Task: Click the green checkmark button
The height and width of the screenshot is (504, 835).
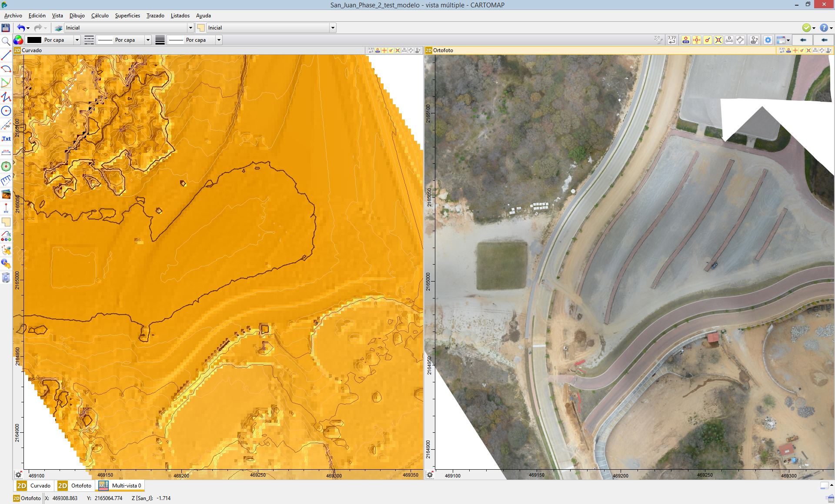Action: pos(806,28)
